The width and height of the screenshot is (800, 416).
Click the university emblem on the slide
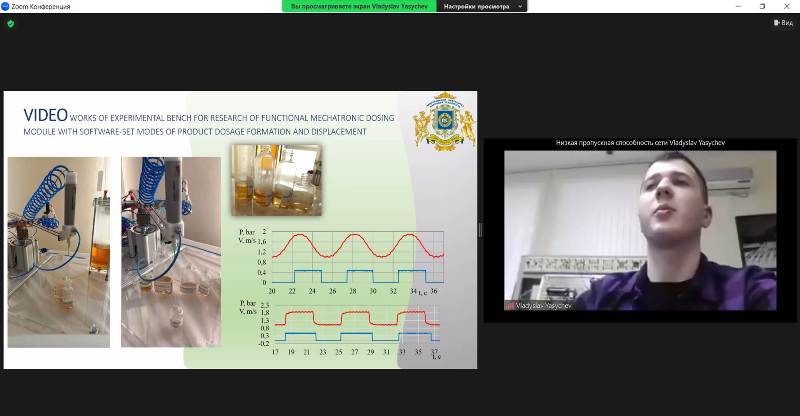pos(444,121)
